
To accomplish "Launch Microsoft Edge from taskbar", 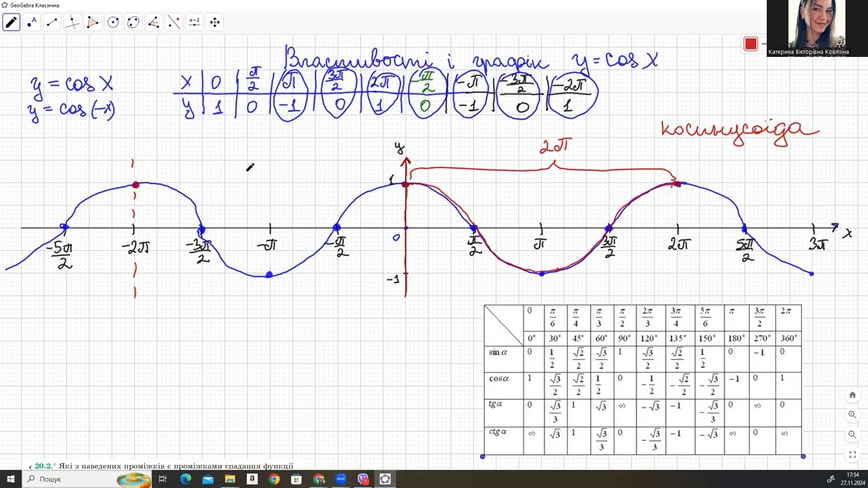I will (x=185, y=479).
